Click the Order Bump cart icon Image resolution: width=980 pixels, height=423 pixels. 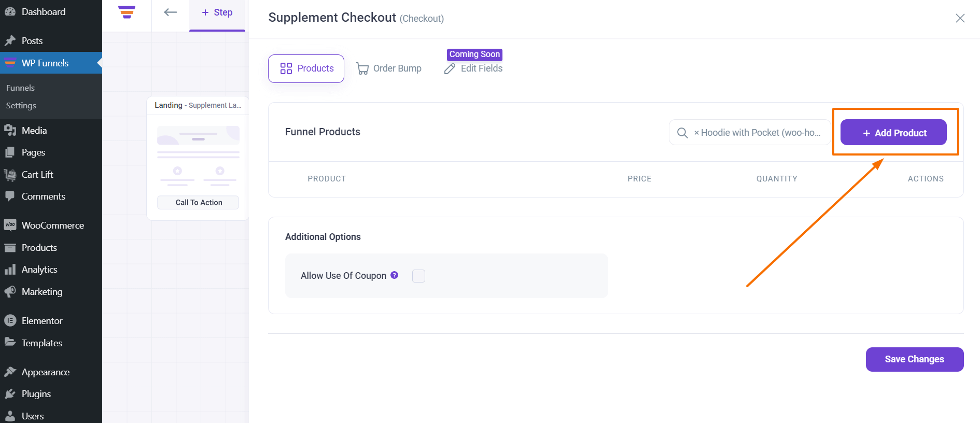coord(362,68)
